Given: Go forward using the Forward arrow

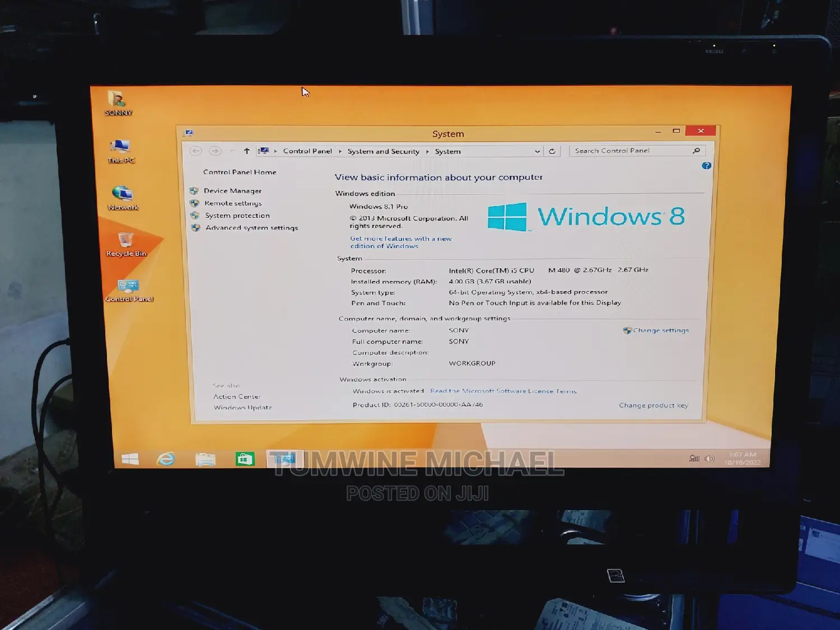Looking at the screenshot, I should 214,151.
